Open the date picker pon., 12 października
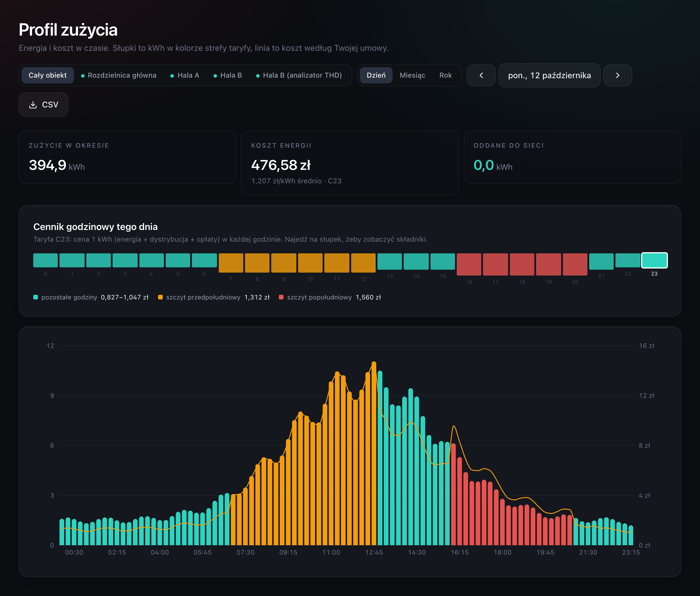 549,75
